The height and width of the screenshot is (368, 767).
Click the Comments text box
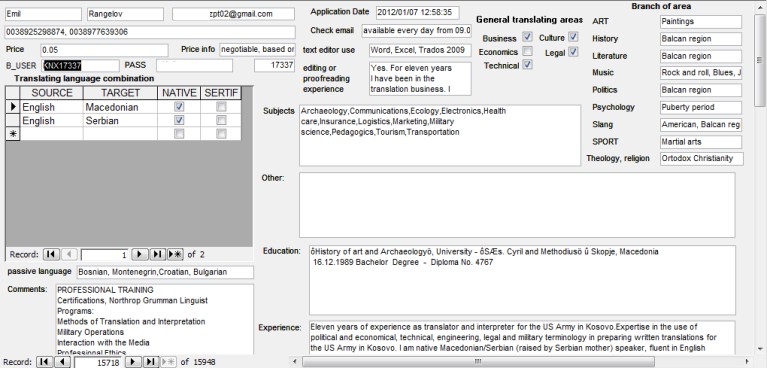click(x=155, y=320)
